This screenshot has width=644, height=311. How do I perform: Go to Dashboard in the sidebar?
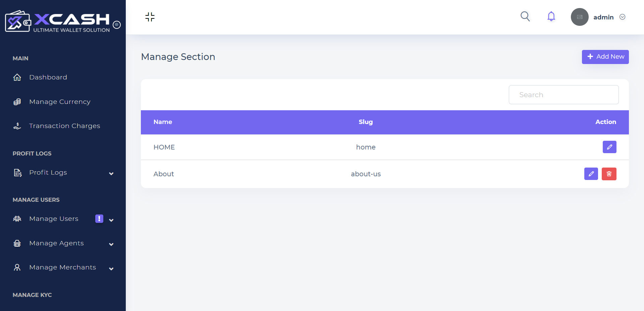[48, 77]
